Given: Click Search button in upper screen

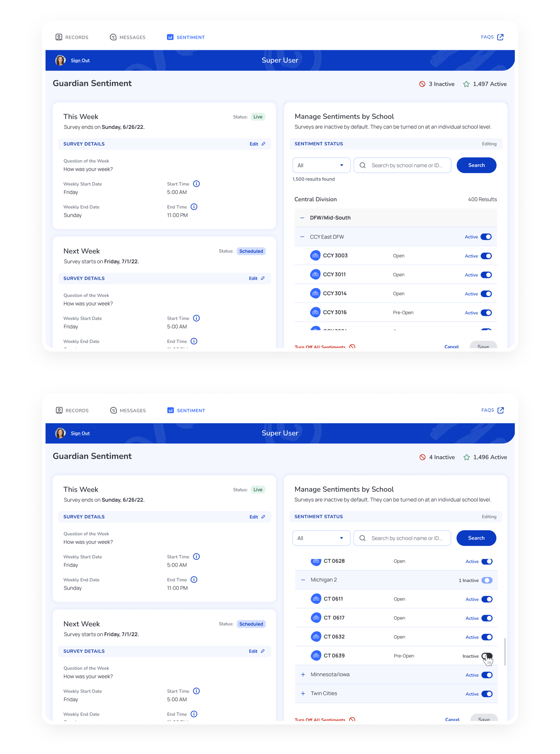Looking at the screenshot, I should [477, 165].
